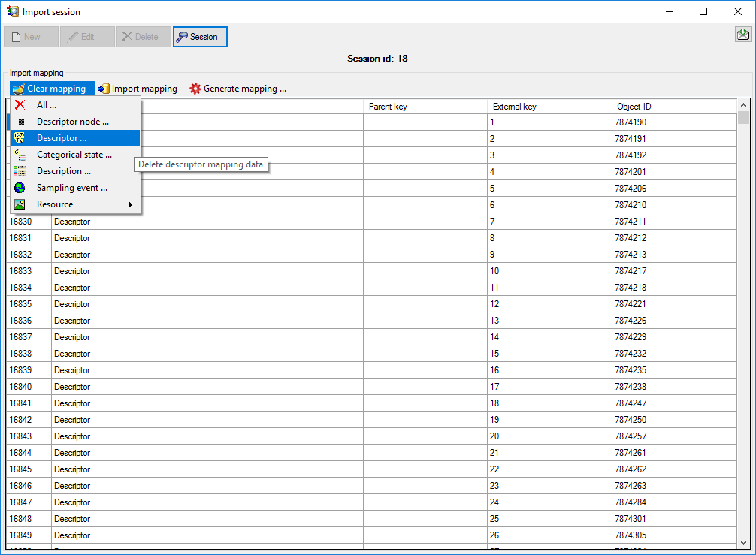Open the Clear mapping dropdown
This screenshot has width=756, height=555.
pyautogui.click(x=50, y=89)
